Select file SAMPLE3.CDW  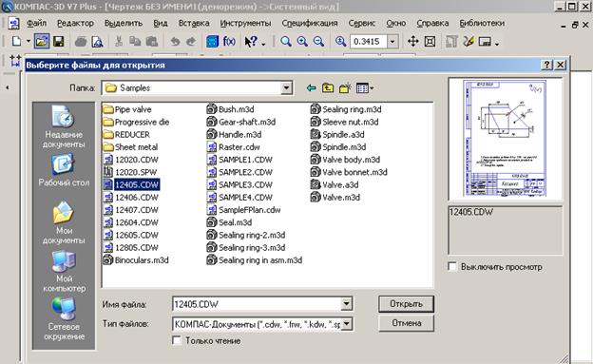pos(239,184)
